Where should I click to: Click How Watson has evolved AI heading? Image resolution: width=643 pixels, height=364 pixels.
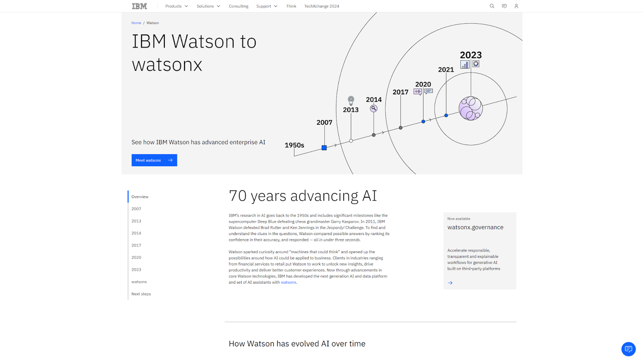pyautogui.click(x=297, y=344)
